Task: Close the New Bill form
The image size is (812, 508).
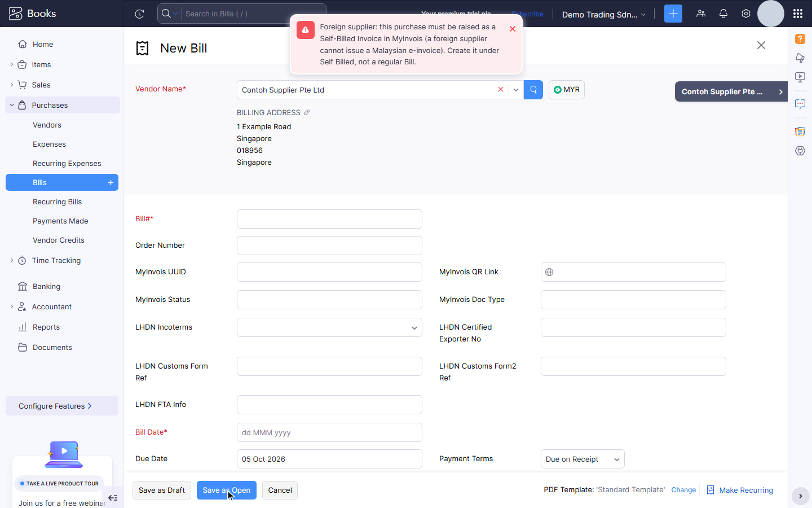Action: click(761, 45)
